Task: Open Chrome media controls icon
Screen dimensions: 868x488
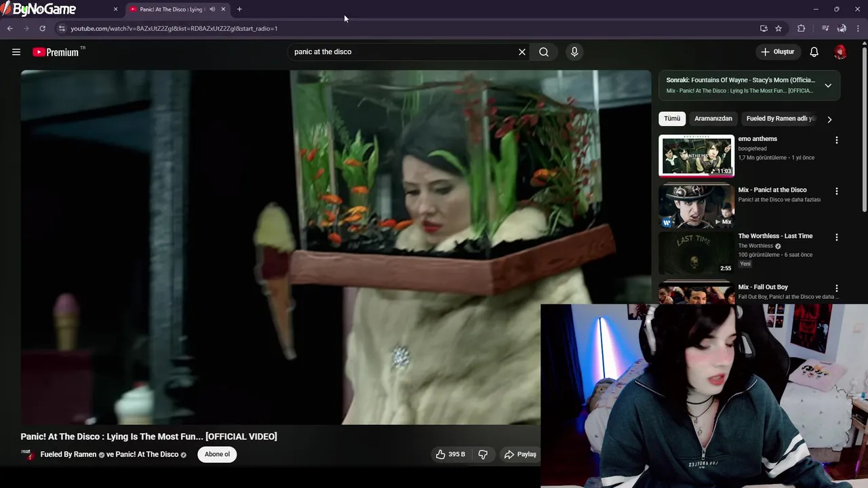Action: click(825, 28)
